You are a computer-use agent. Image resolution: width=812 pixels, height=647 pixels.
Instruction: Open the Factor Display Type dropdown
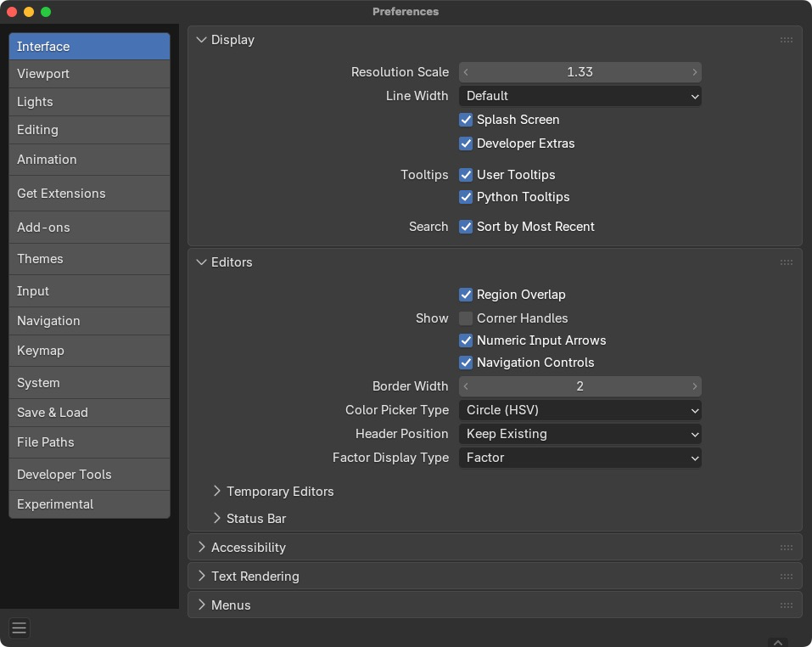(x=580, y=458)
